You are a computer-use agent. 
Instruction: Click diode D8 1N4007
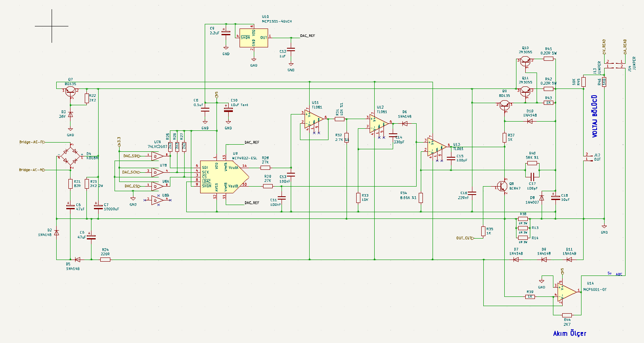pos(541,198)
